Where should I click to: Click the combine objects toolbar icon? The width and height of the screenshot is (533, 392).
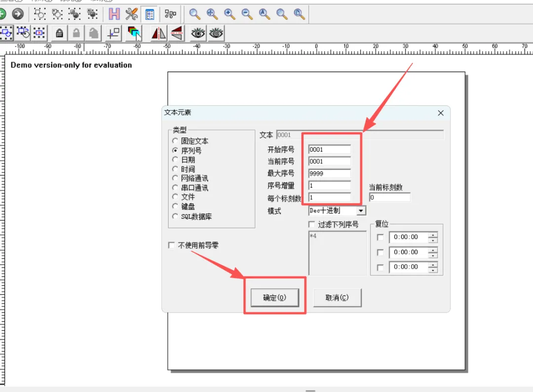click(x=75, y=14)
